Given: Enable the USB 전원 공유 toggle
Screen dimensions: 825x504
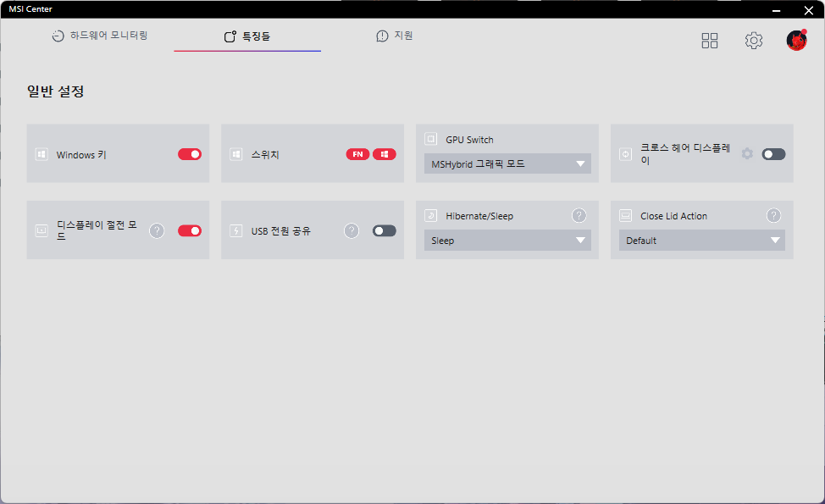Looking at the screenshot, I should tap(385, 230).
